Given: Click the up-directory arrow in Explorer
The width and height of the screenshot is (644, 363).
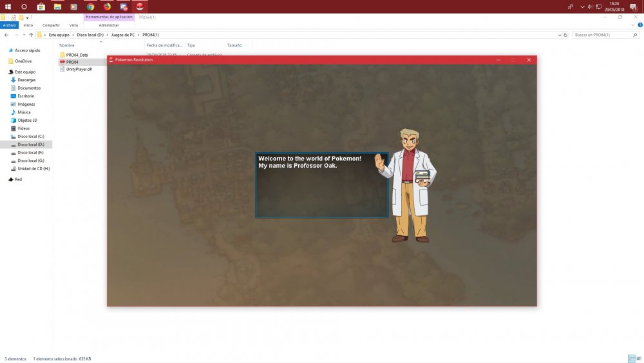Looking at the screenshot, I should click(31, 35).
